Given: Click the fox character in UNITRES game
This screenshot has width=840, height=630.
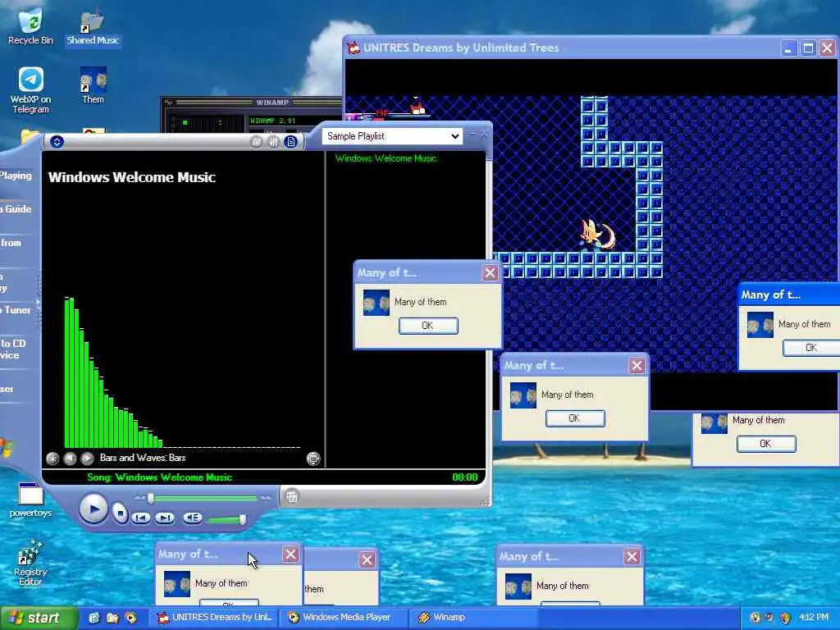Looking at the screenshot, I should click(x=597, y=235).
